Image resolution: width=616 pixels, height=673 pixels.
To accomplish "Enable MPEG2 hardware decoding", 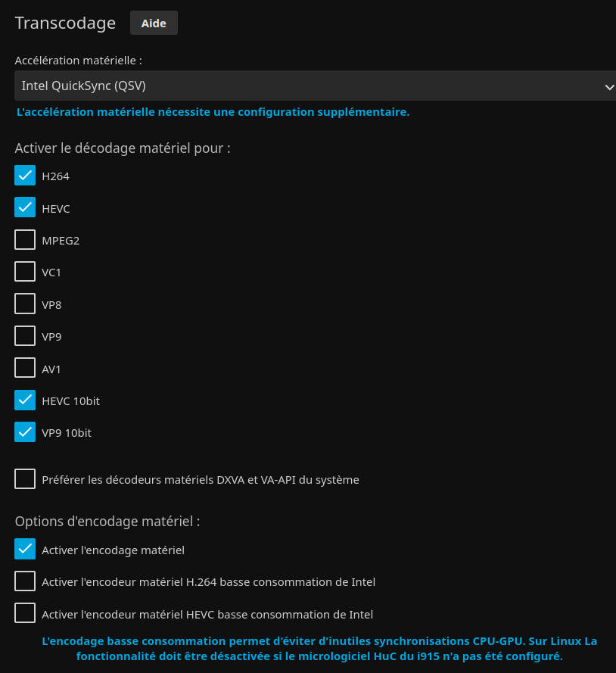I will pyautogui.click(x=25, y=239).
